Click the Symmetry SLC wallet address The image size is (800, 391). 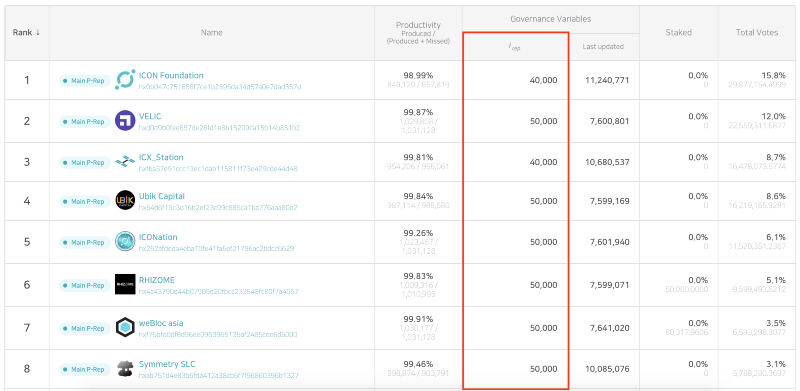[219, 375]
